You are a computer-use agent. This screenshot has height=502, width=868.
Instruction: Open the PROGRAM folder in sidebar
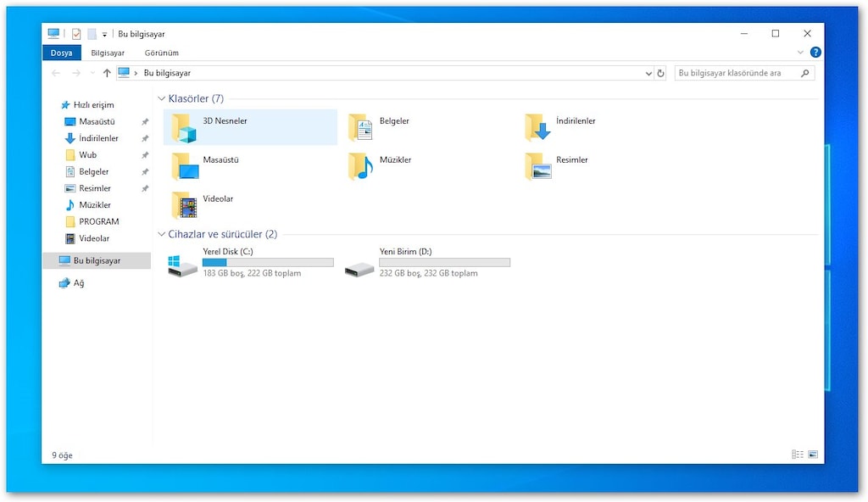[x=92, y=221]
